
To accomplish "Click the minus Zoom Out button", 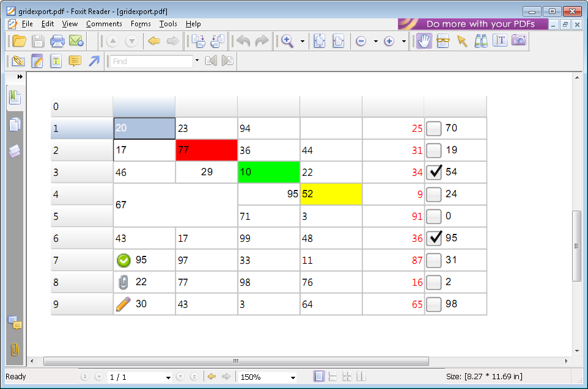I will tap(361, 41).
